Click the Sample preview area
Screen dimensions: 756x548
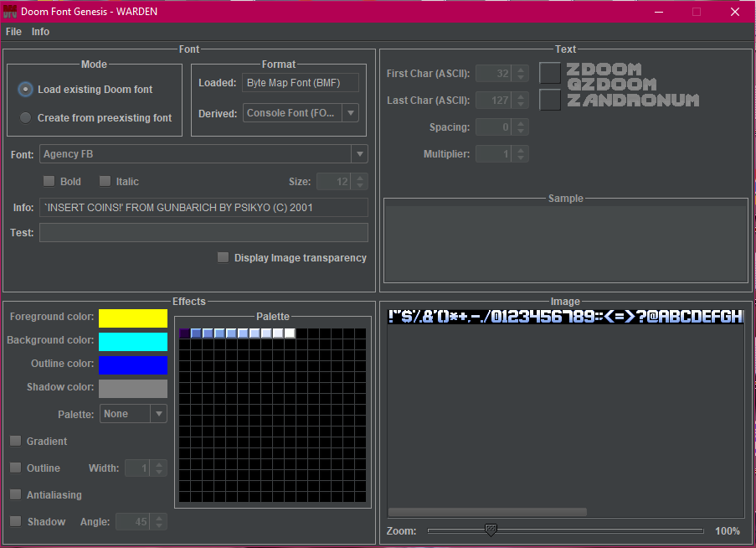(x=566, y=243)
